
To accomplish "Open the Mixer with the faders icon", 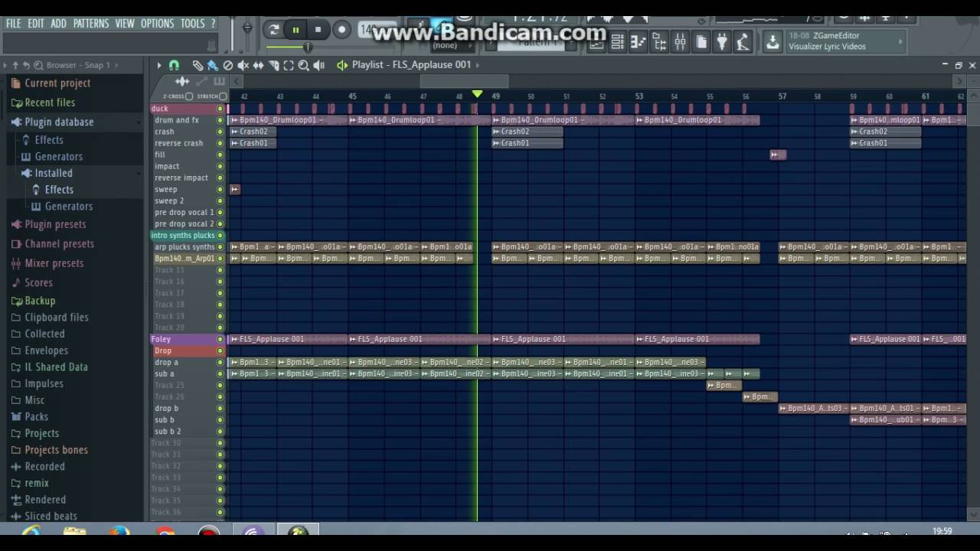I will point(680,43).
